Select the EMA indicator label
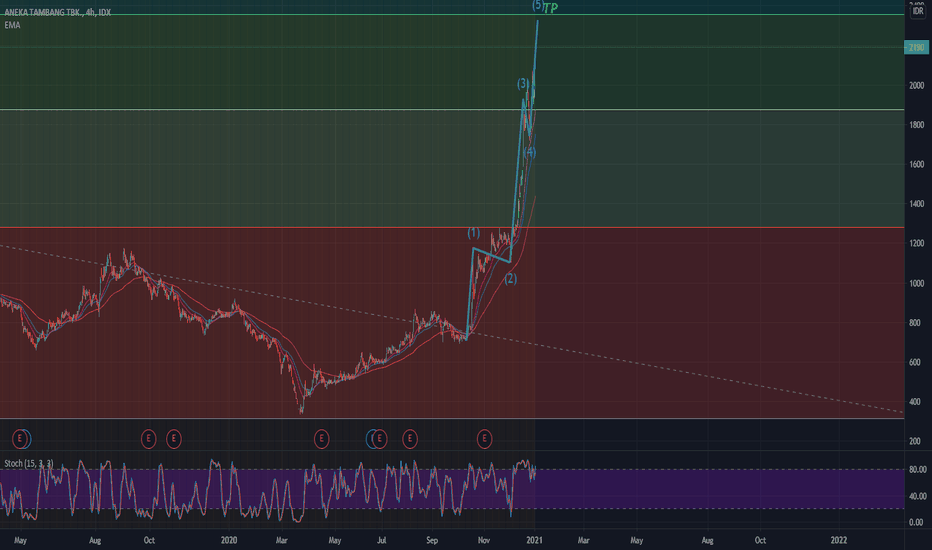The height and width of the screenshot is (550, 932). click(12, 25)
